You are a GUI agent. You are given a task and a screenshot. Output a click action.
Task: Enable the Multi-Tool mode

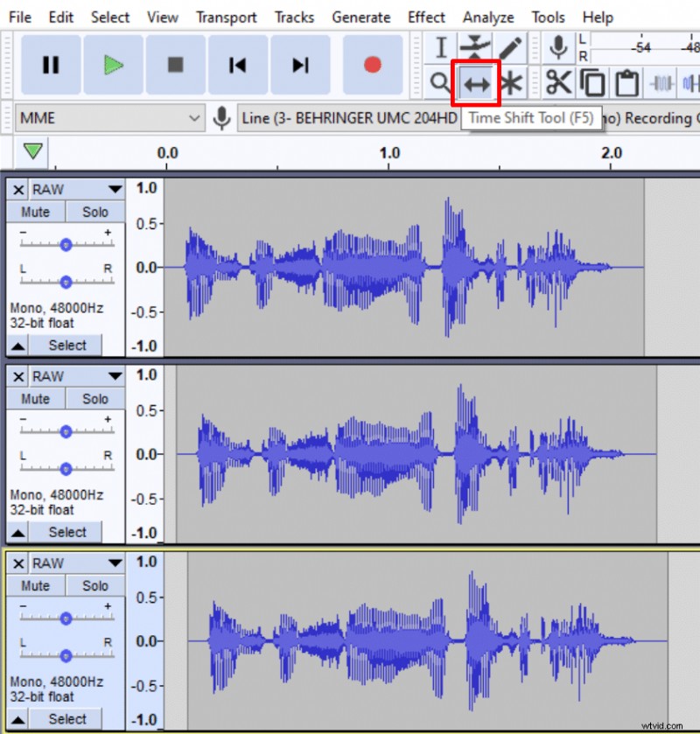tap(512, 84)
